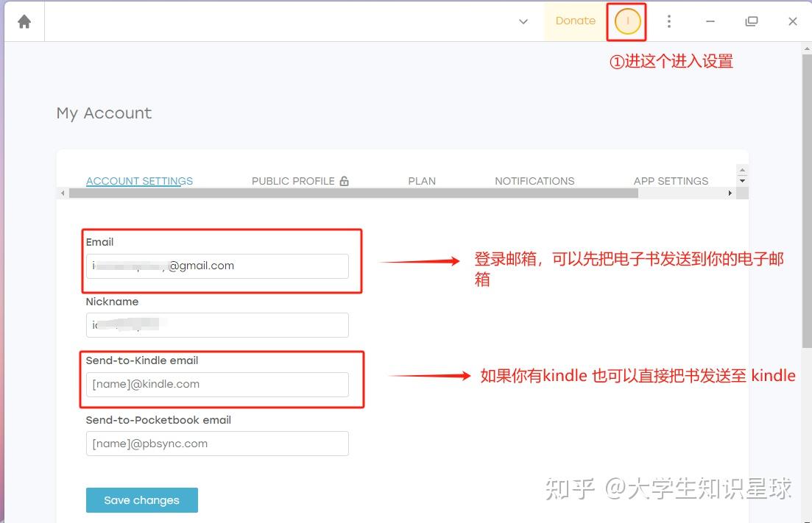Image resolution: width=812 pixels, height=523 pixels.
Task: Select the Nickname input field
Action: click(216, 324)
